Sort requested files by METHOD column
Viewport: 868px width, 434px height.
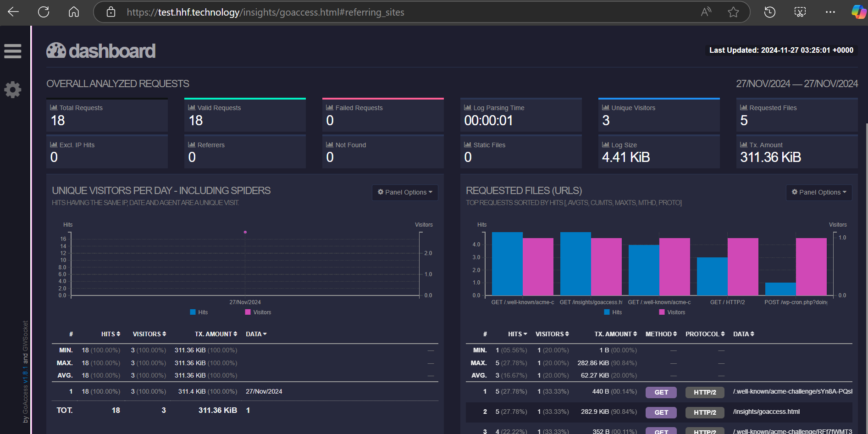pos(661,334)
